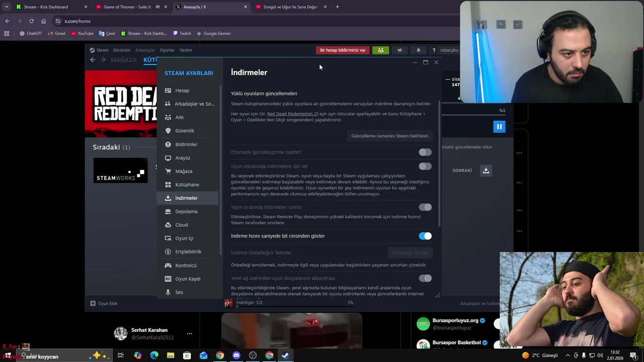The width and height of the screenshot is (644, 362).
Task: Open the Oyunlar menu
Action: 167,50
